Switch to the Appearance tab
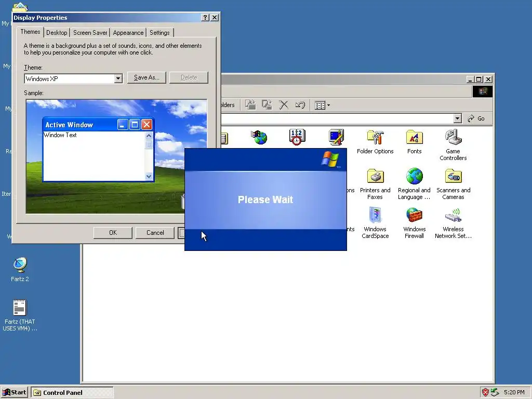Image resolution: width=532 pixels, height=399 pixels. 128,33
